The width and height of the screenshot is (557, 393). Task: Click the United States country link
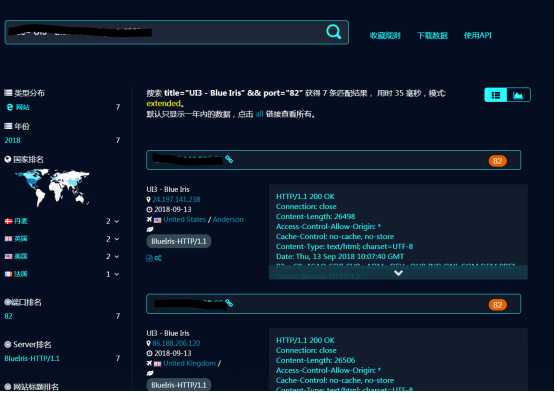coord(184,220)
